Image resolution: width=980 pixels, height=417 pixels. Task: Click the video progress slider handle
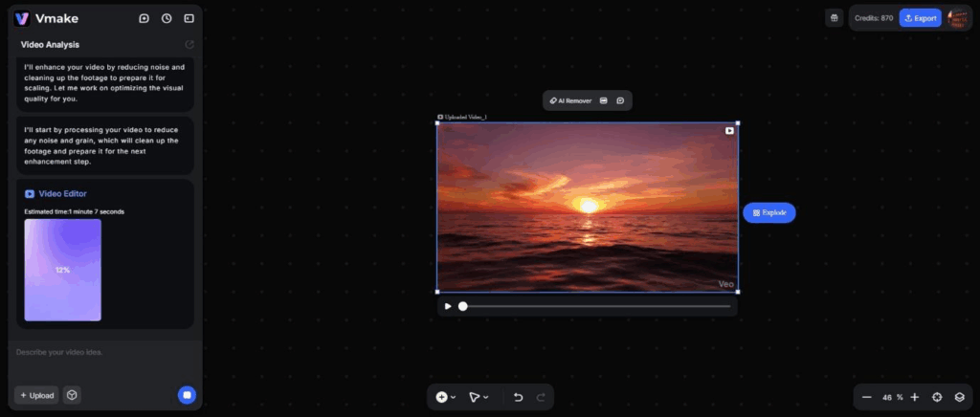point(462,306)
